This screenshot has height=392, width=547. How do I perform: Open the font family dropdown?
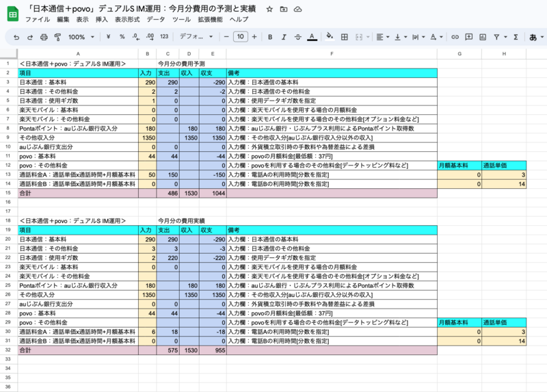[x=196, y=37]
